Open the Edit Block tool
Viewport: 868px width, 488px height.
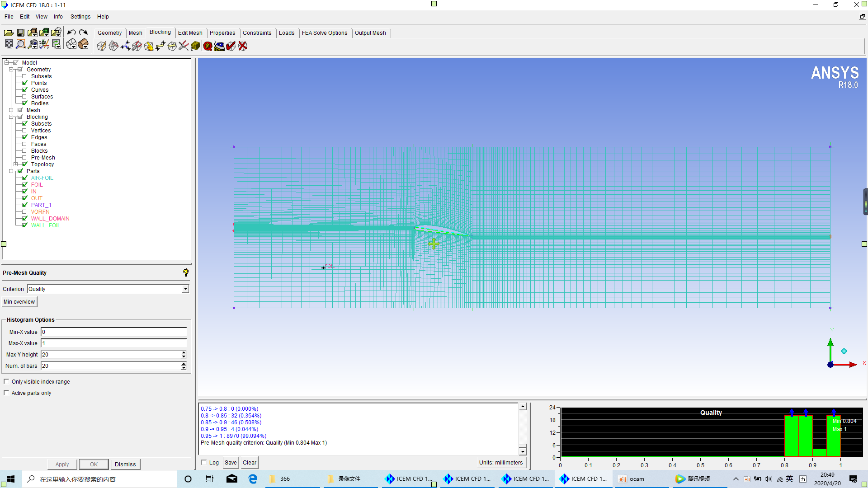137,46
